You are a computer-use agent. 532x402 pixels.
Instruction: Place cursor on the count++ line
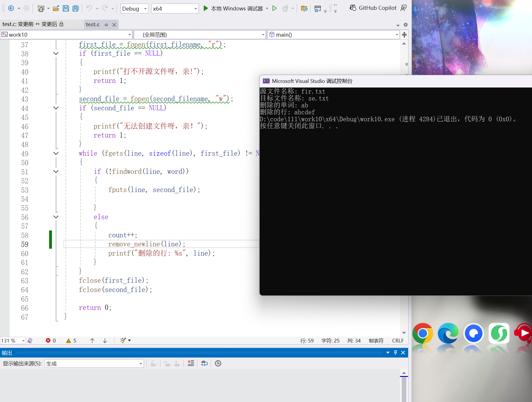coord(122,235)
